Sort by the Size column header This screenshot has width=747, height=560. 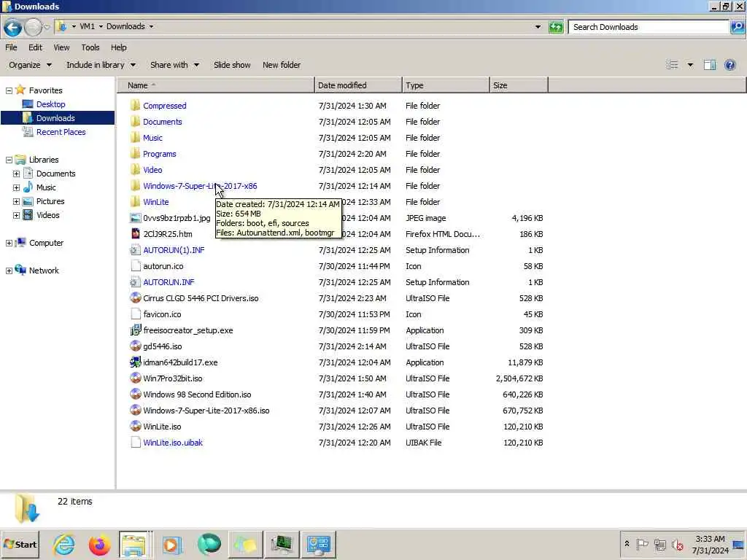click(519, 85)
